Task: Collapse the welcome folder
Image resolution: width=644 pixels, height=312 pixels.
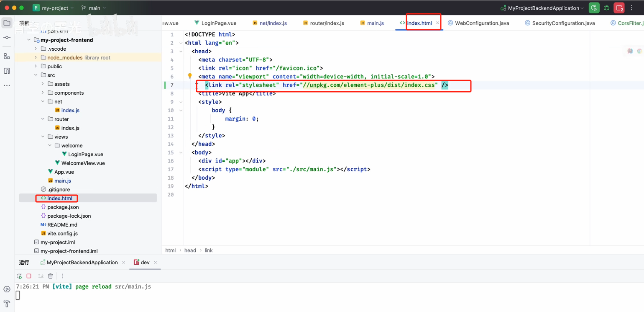Action: click(50, 146)
